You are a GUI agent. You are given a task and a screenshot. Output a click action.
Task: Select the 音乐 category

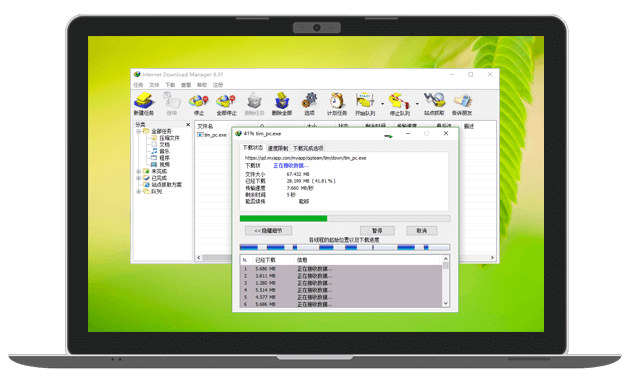tap(161, 151)
